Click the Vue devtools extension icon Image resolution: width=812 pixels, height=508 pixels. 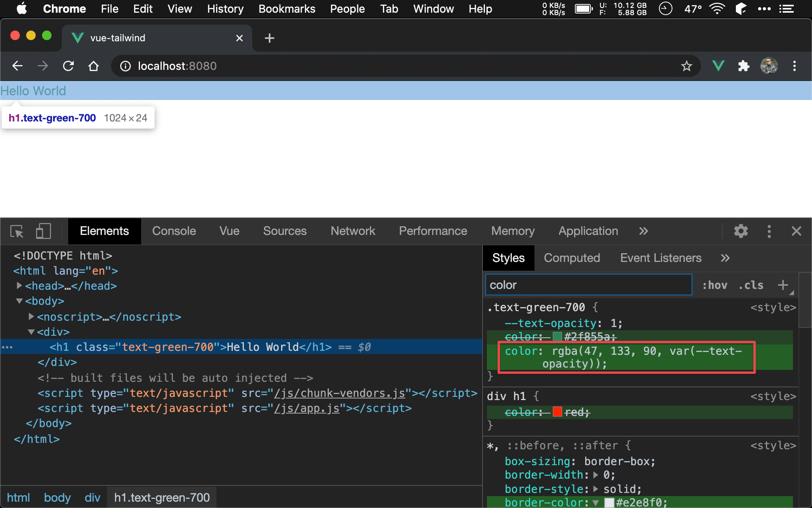pos(718,66)
